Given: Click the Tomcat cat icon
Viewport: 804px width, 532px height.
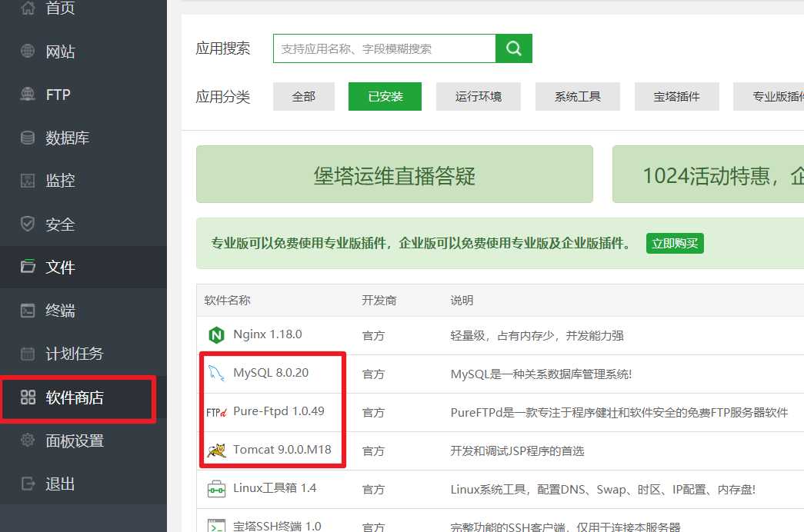Looking at the screenshot, I should [x=216, y=451].
